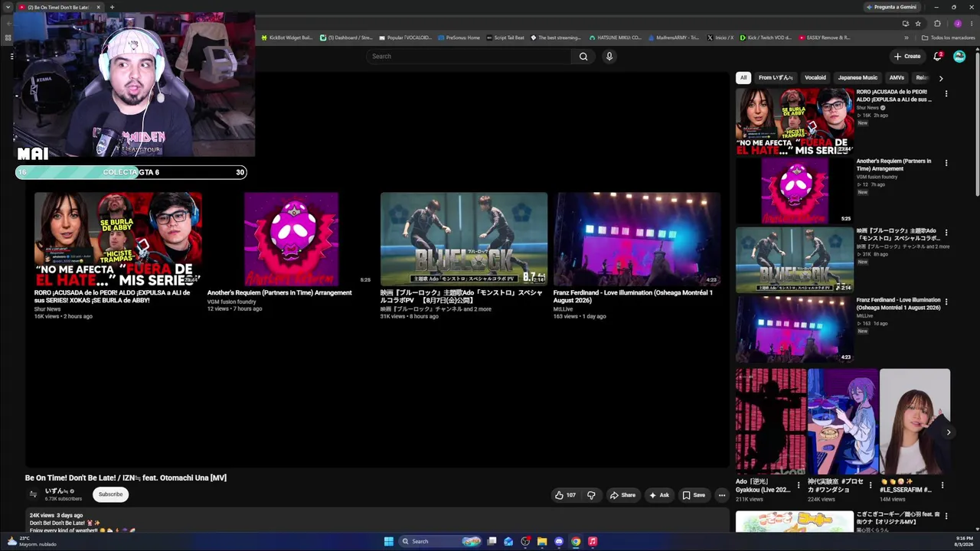Click the page vertical scrollbar
This screenshot has width=980, height=551.
[976, 122]
